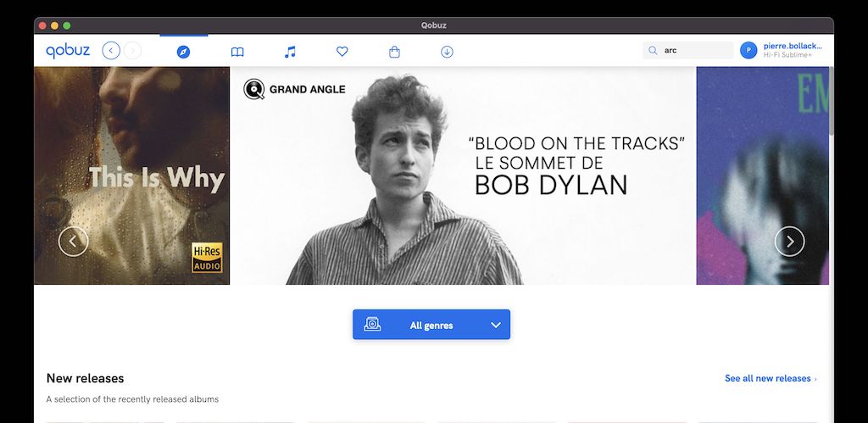Show next carousel banner

[x=789, y=242]
